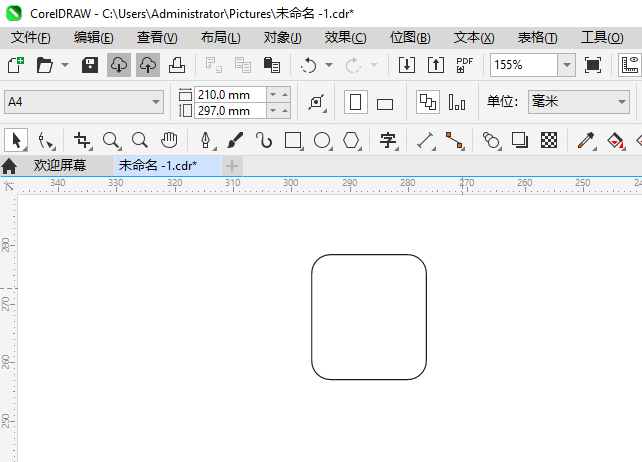Open the 效果(C) menu
642x462 pixels.
pyautogui.click(x=346, y=38)
